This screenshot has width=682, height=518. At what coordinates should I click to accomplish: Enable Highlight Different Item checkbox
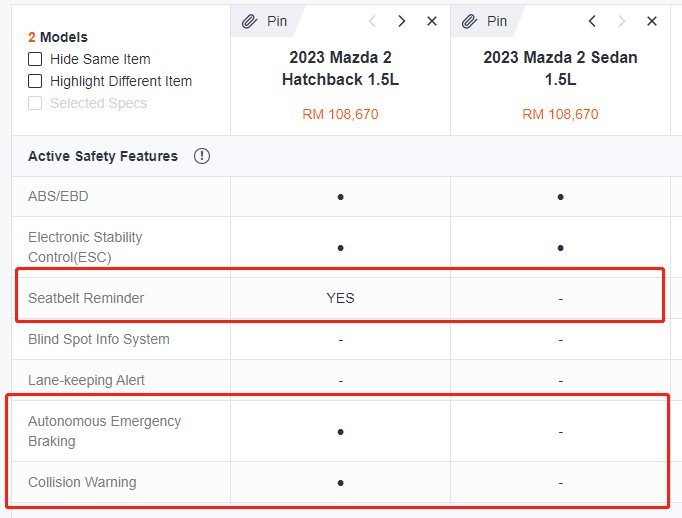[35, 81]
